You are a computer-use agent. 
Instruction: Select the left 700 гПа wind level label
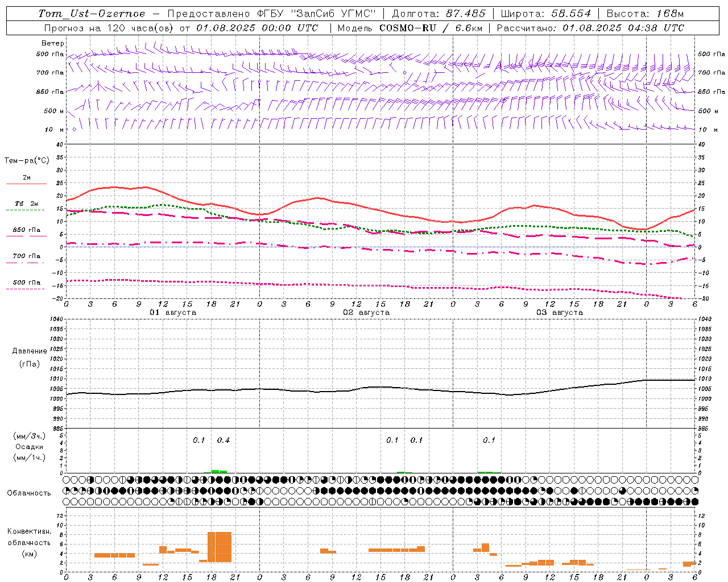[50, 73]
